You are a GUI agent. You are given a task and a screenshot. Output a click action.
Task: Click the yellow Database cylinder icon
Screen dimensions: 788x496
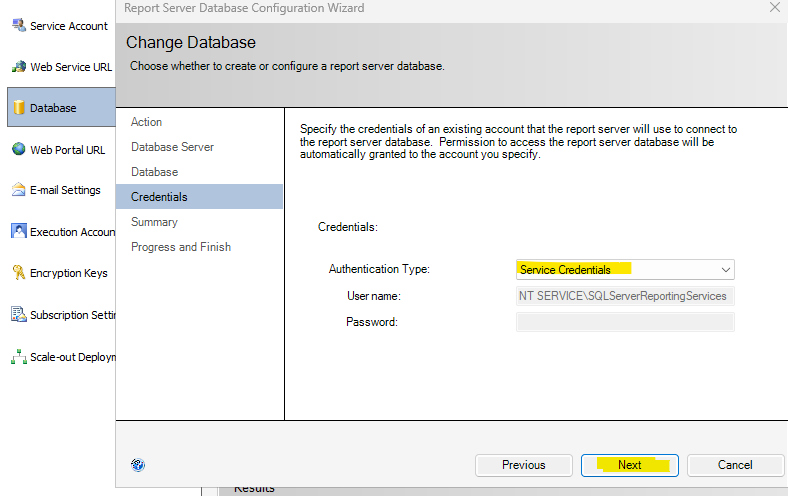[x=19, y=107]
